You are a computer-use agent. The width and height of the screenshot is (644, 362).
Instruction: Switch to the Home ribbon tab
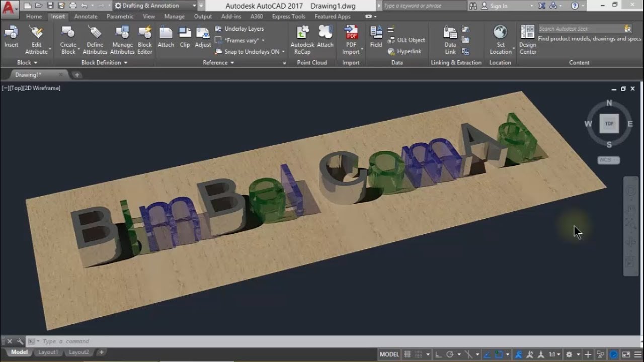pos(34,17)
